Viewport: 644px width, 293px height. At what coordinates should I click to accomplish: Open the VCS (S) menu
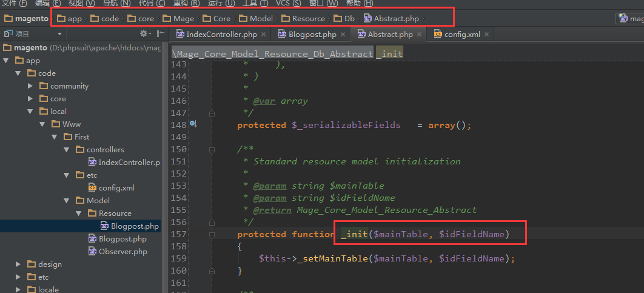(x=288, y=3)
